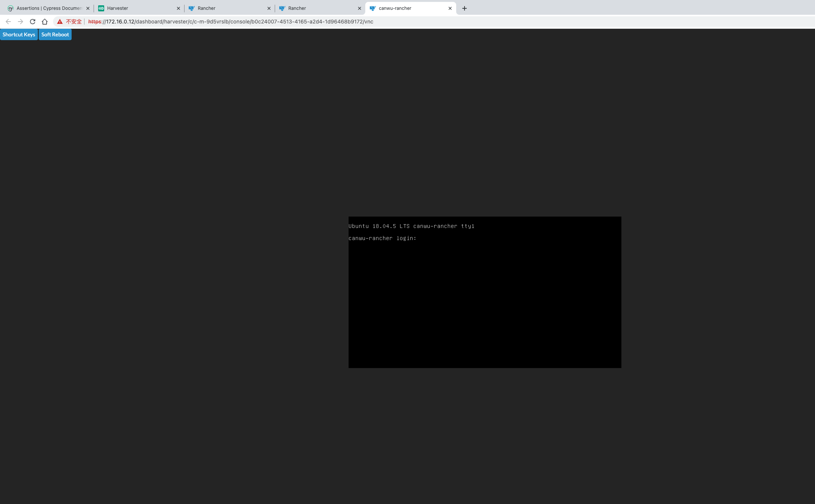Trigger a Soft Reboot of the VM

click(x=55, y=34)
